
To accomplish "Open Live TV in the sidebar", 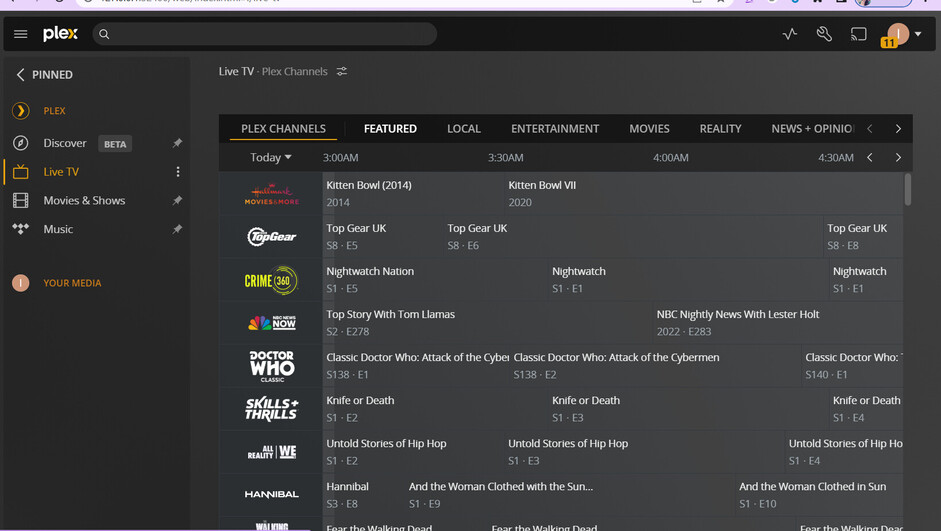I will [61, 172].
